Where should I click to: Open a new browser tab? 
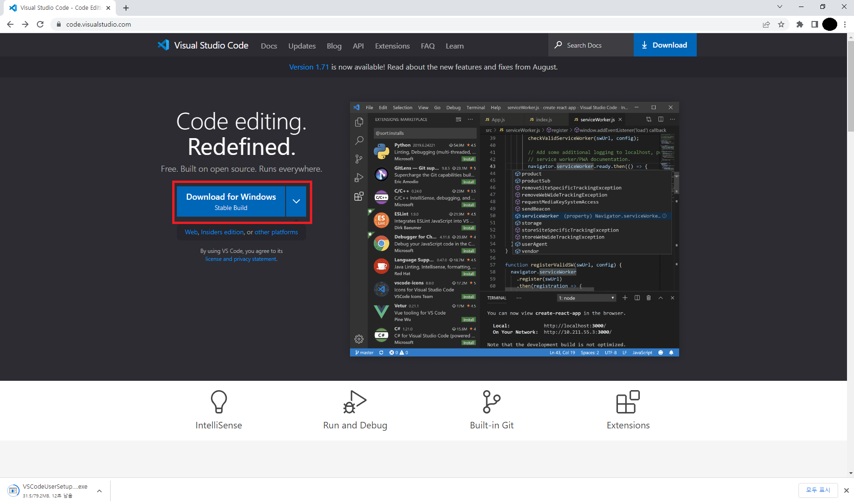(126, 8)
